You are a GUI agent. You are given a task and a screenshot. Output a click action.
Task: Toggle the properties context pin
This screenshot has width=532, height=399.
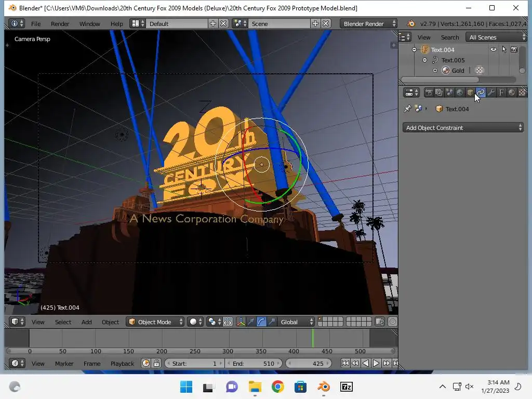click(407, 109)
